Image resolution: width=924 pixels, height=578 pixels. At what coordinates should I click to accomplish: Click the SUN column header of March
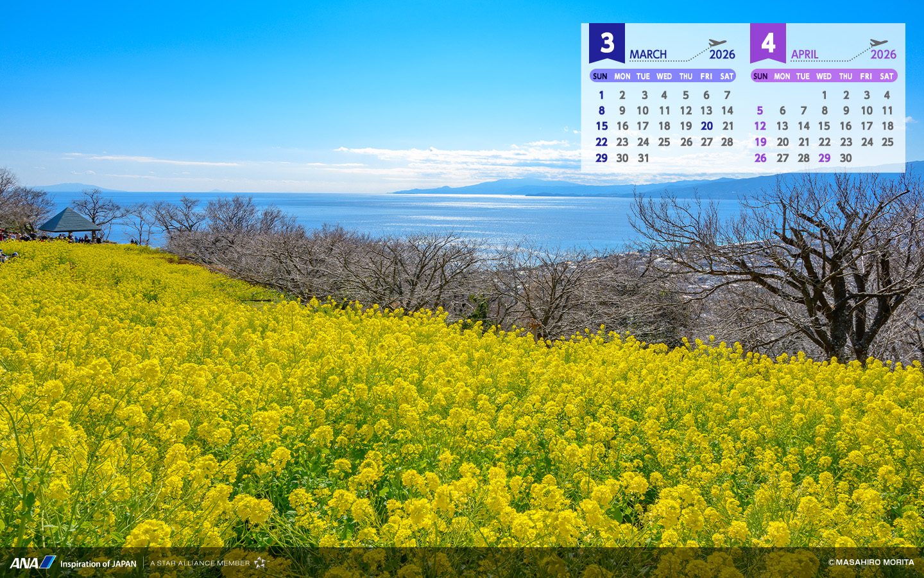[600, 76]
